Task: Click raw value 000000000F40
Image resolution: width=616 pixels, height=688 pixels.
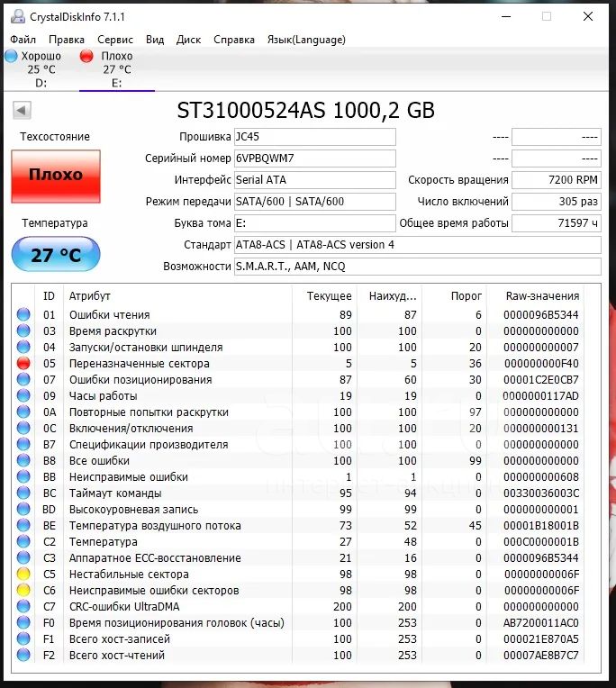Action: pyautogui.click(x=541, y=363)
